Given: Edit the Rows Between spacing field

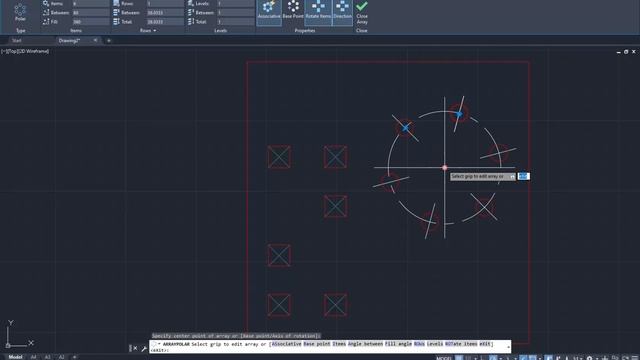Looking at the screenshot, I should 165,13.
